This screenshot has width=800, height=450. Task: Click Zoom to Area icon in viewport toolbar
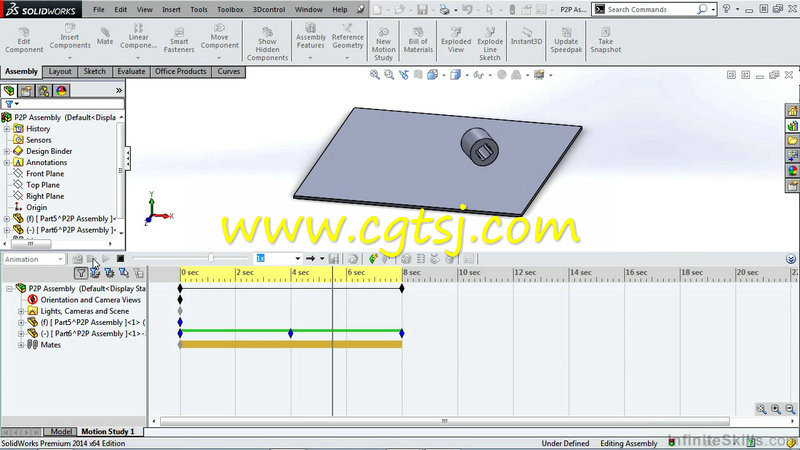pos(389,75)
